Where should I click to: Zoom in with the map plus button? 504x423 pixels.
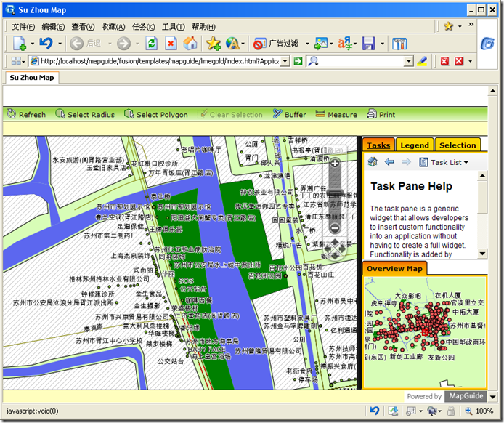pyautogui.click(x=335, y=163)
